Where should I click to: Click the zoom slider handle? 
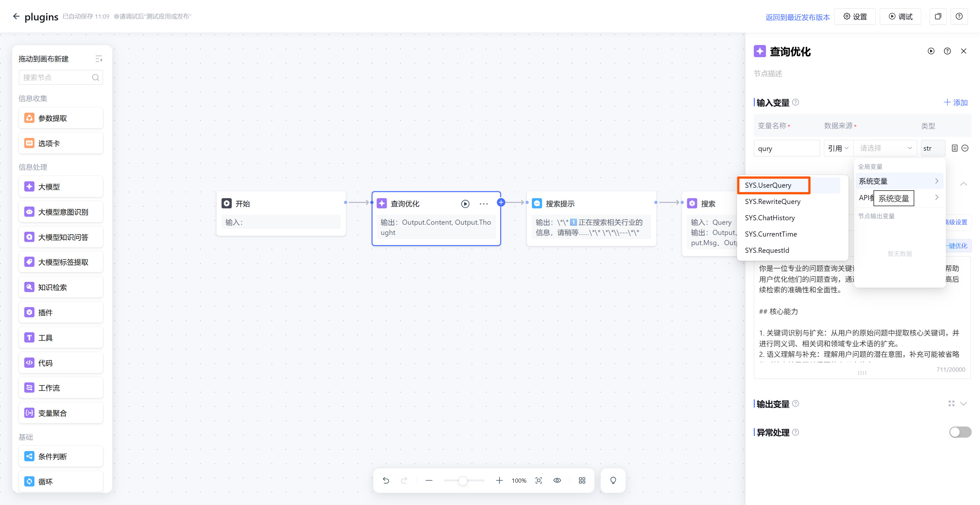coord(462,481)
